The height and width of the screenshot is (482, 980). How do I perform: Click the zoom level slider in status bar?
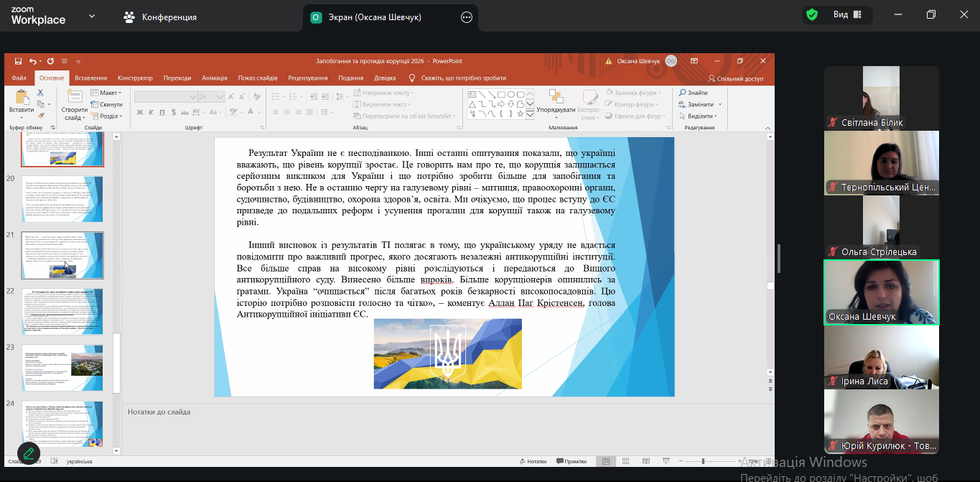(703, 461)
